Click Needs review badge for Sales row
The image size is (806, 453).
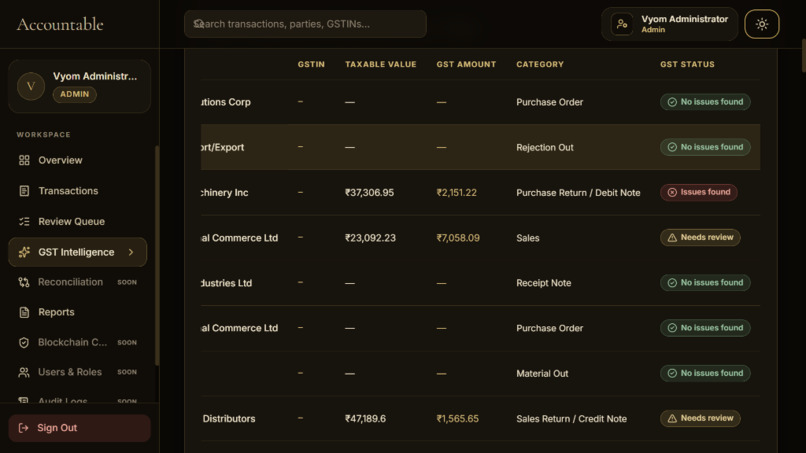(x=700, y=238)
